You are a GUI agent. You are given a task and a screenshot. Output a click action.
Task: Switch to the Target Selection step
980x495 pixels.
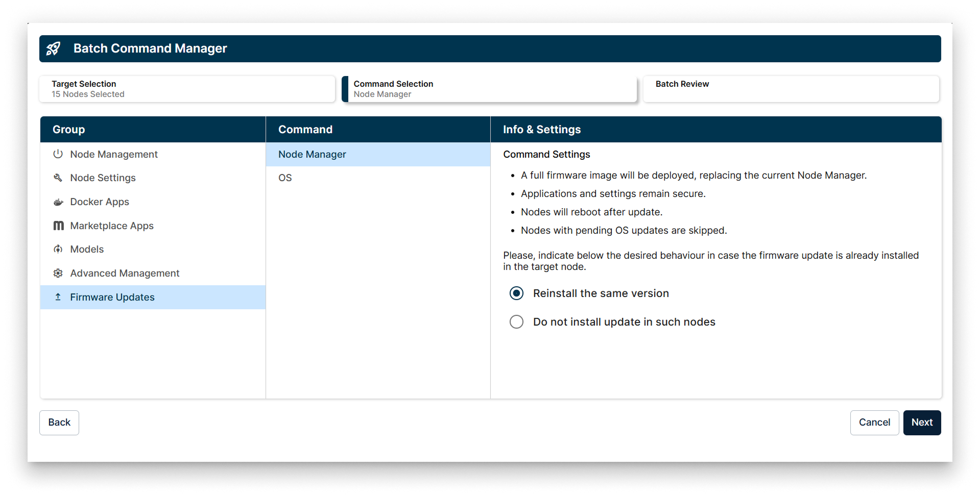(x=187, y=89)
